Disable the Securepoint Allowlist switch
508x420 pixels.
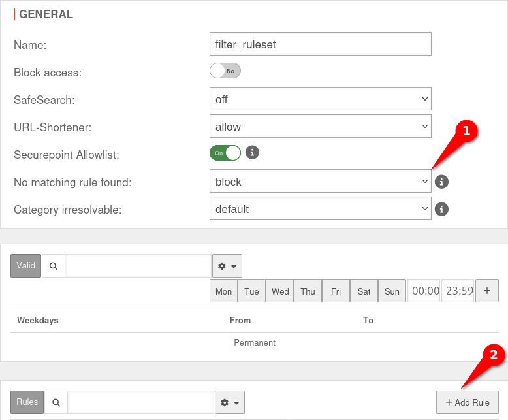click(225, 153)
